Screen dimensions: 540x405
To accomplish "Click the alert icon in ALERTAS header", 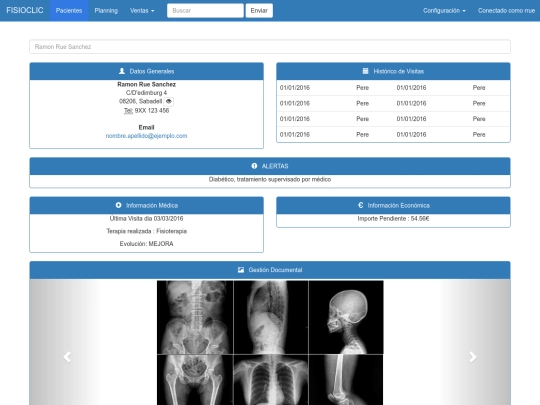I will 254,166.
